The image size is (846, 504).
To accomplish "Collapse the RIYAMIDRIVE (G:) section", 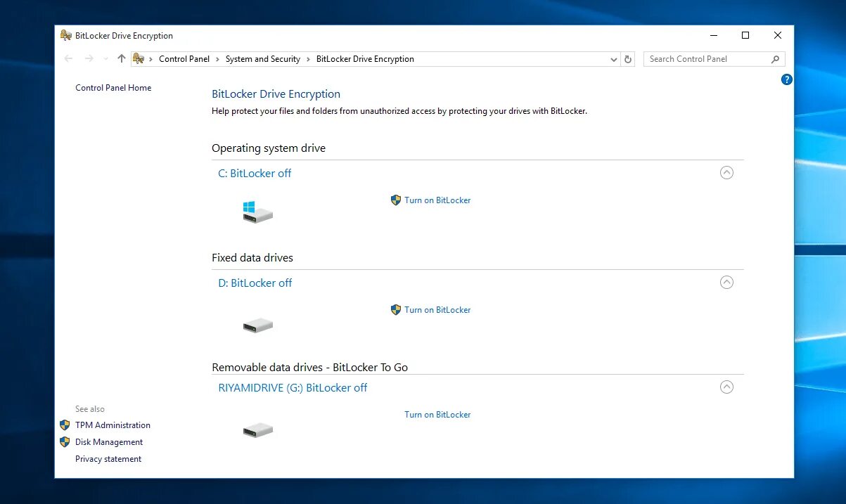I will (x=727, y=387).
